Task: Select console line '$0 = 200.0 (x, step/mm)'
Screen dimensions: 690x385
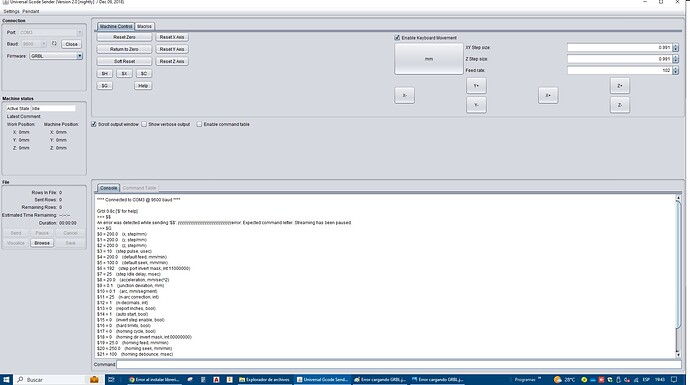Action: coord(122,234)
